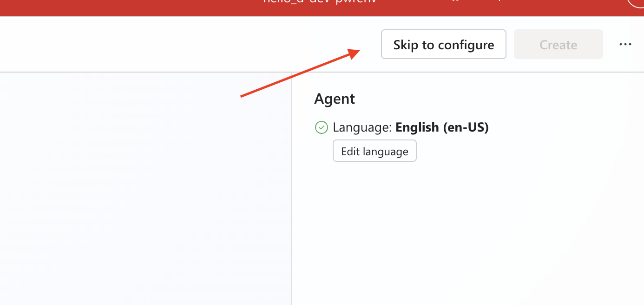Screen dimensions: 644x305
Task: Select the English (en-US) language value
Action: (x=442, y=127)
